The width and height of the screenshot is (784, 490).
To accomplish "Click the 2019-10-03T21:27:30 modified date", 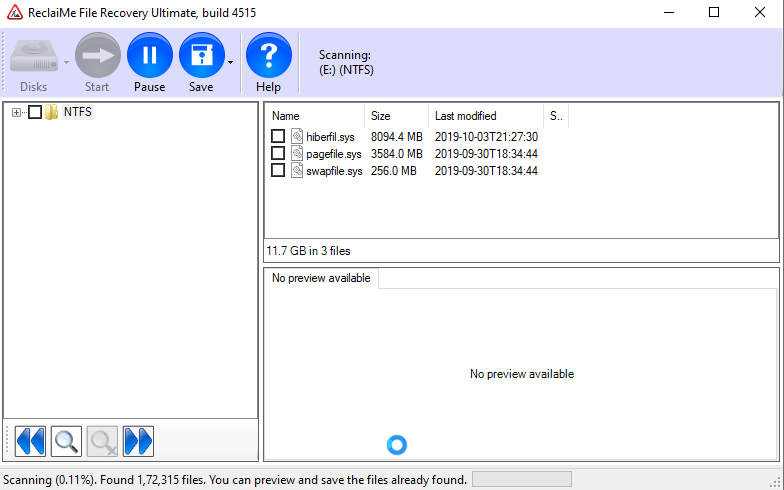I will point(486,137).
